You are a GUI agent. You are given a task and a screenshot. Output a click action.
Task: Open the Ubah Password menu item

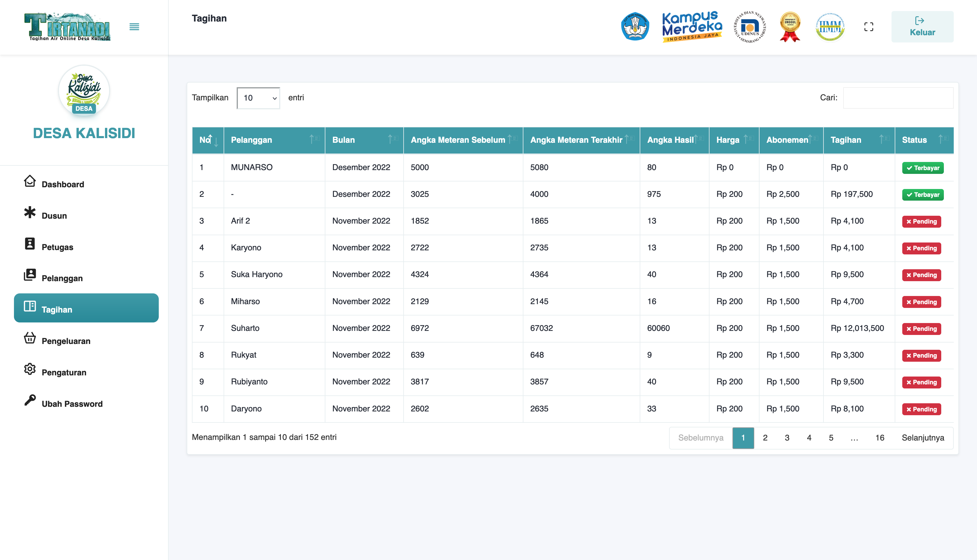click(86, 402)
